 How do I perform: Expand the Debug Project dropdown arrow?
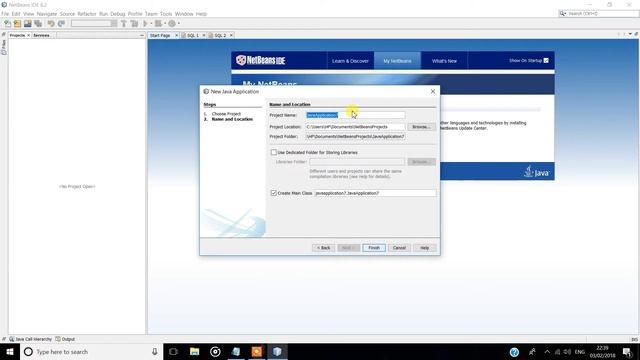pos(165,24)
